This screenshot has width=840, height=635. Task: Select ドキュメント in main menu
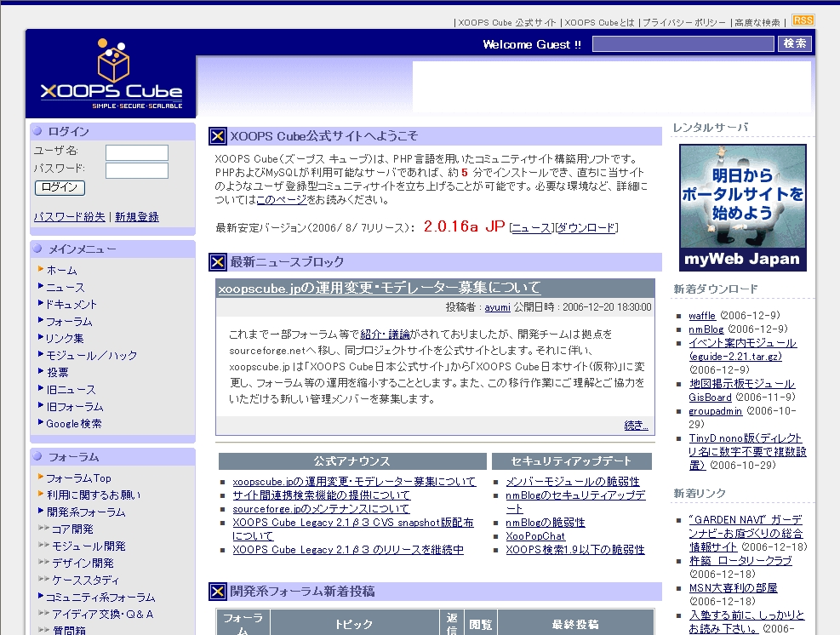click(71, 305)
